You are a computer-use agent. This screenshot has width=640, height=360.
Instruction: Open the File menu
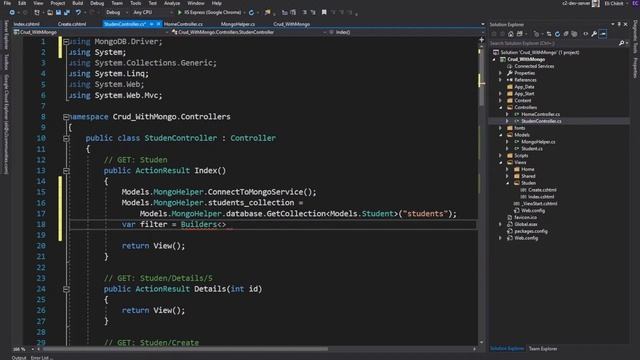tap(7, 3)
